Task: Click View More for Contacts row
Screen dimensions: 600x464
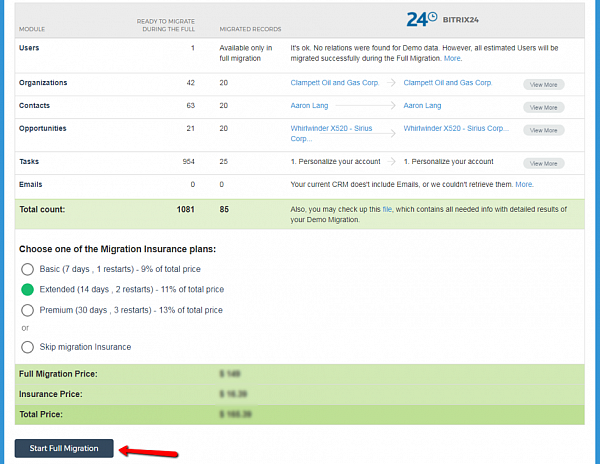Action: 543,107
